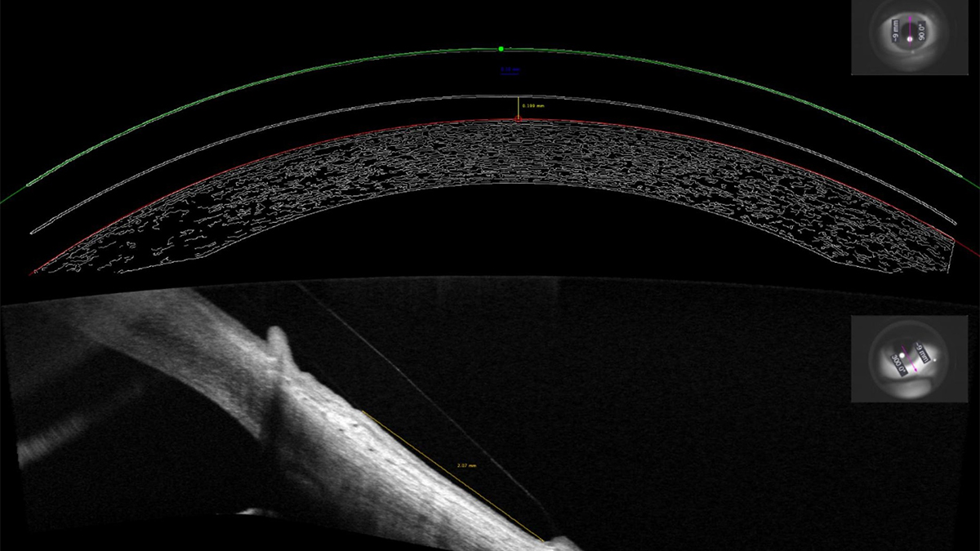Click the green apex marker dot
The width and height of the screenshot is (980, 551).
pyautogui.click(x=501, y=49)
